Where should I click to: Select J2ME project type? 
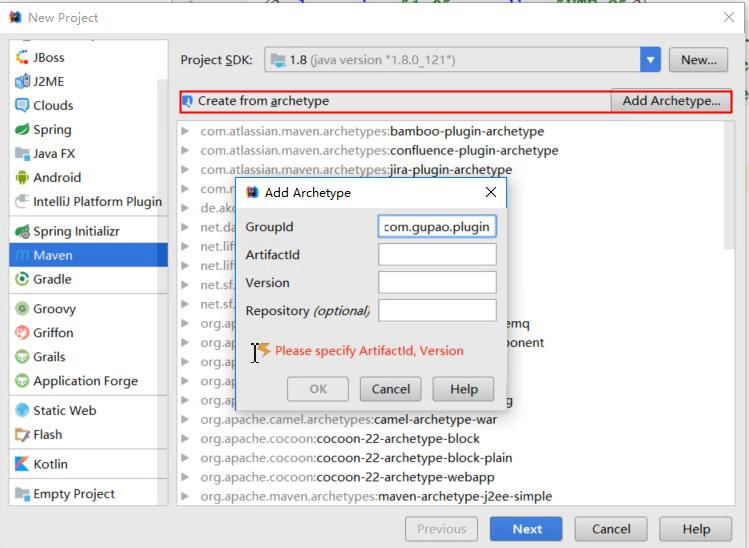[88, 81]
